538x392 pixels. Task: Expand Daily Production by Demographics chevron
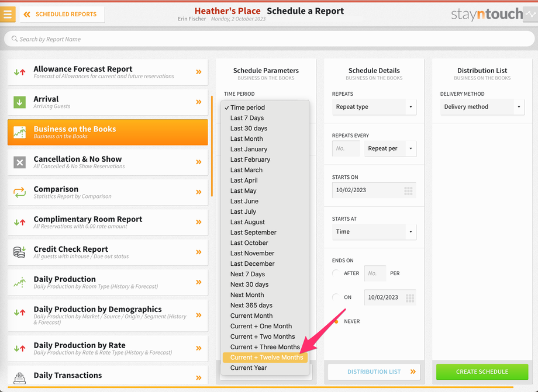coord(199,315)
